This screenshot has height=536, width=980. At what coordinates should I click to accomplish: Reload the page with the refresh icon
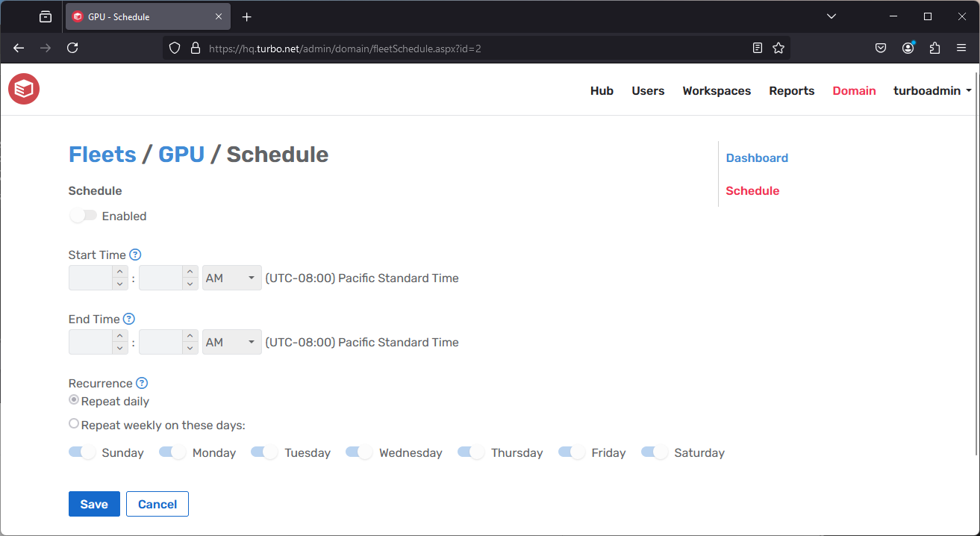coord(72,47)
